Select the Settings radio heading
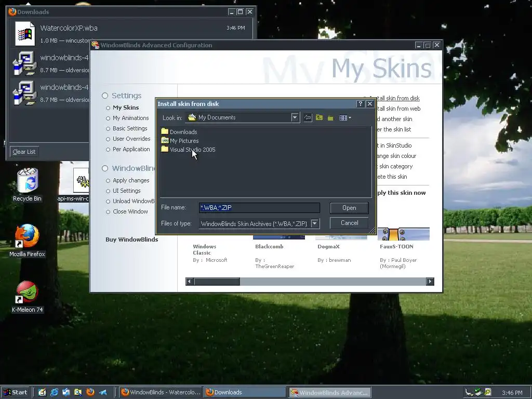 122,96
